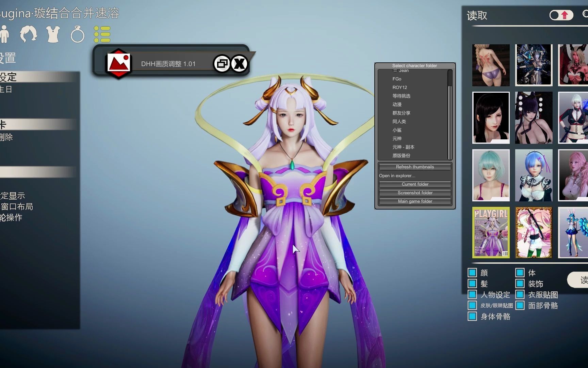This screenshot has width=588, height=368.
Task: Select the 同人类 folder
Action: coord(399,121)
